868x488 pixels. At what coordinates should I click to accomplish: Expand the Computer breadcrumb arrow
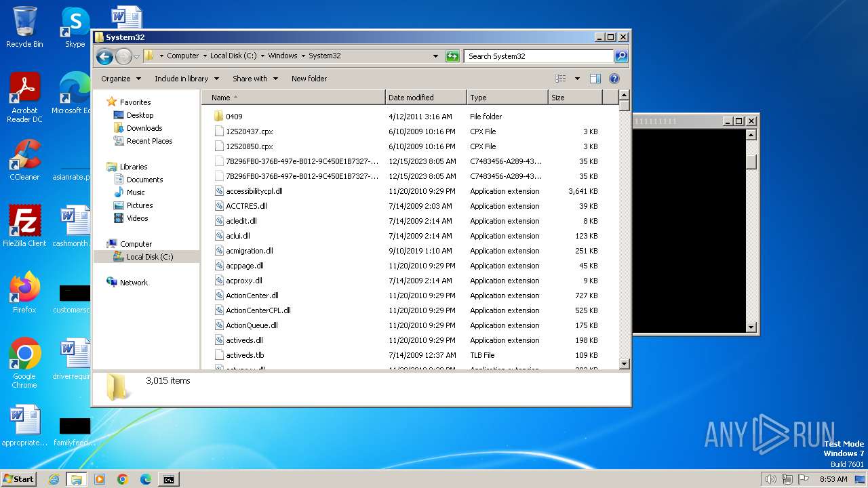pos(204,56)
